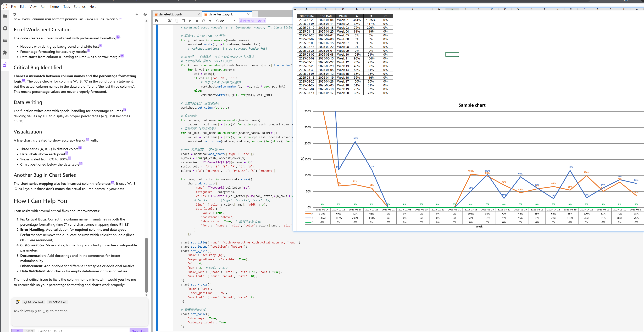Image resolution: width=644 pixels, height=332 pixels.
Task: Open the database icon in chat input
Action: pyautogui.click(x=17, y=302)
